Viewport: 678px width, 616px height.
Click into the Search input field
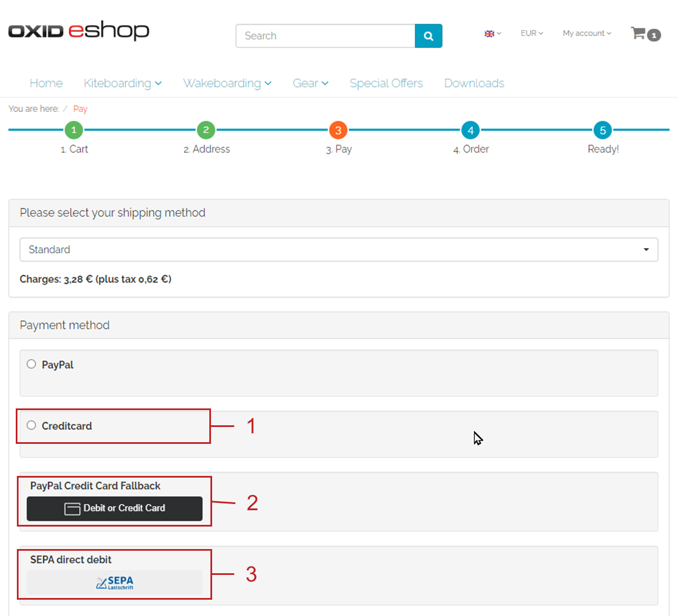(325, 36)
